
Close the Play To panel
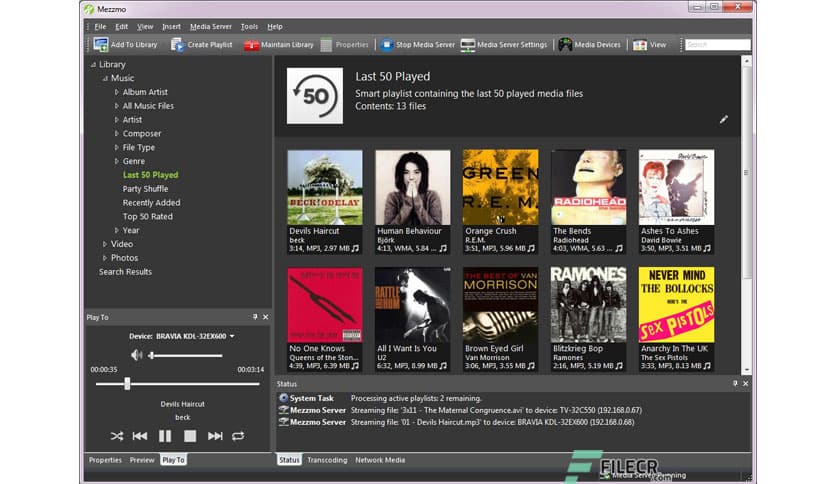click(x=266, y=317)
